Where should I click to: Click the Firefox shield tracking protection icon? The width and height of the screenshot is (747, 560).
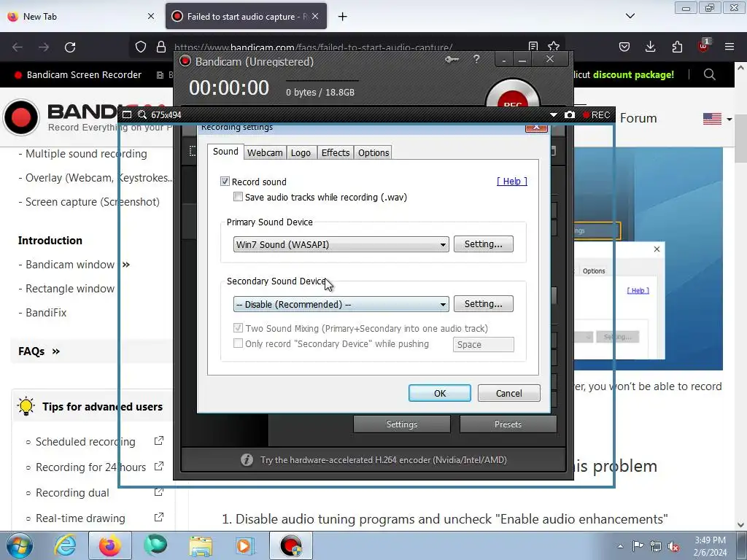pos(141,47)
